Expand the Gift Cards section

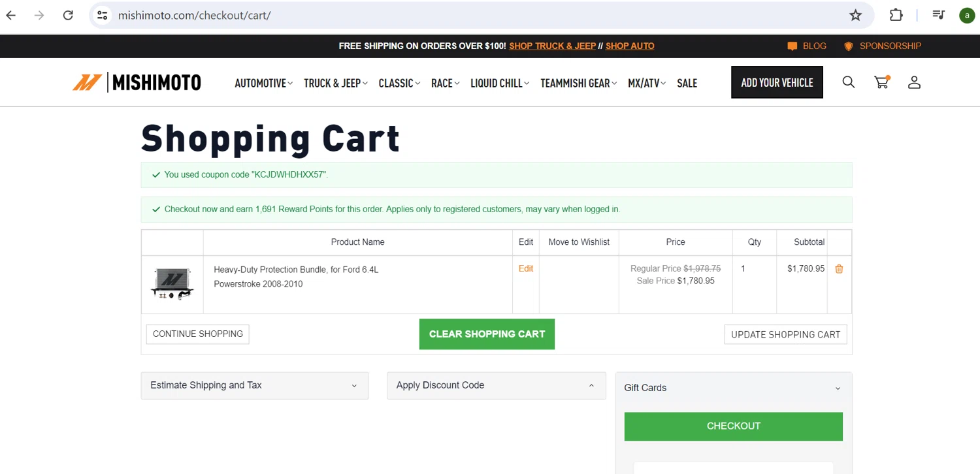[734, 388]
